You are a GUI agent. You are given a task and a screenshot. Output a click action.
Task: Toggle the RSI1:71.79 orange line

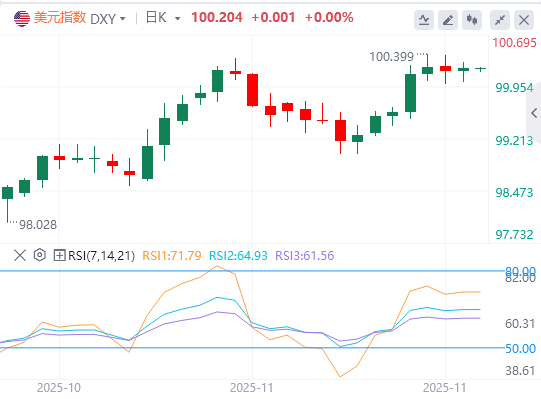click(171, 255)
